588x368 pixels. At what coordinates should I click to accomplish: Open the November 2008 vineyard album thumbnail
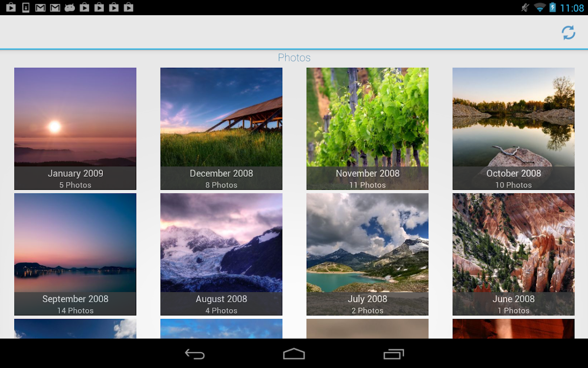[x=367, y=129]
